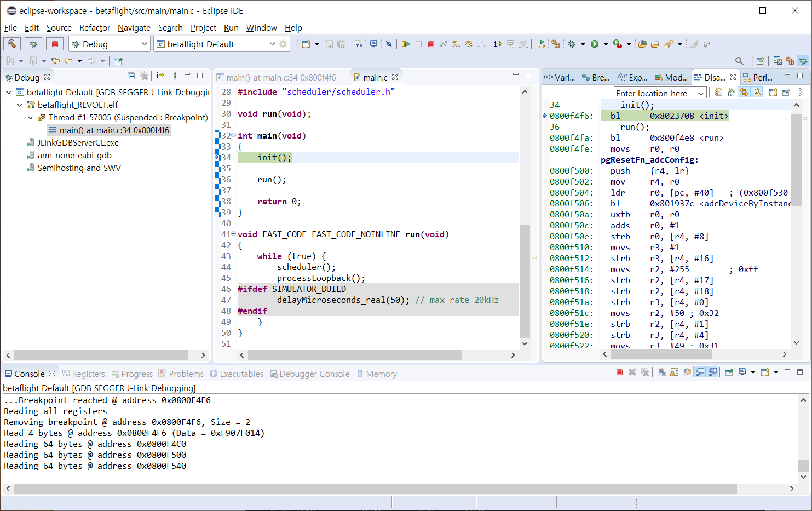This screenshot has height=511, width=812.
Task: Open the Debug launch arrow dropdown next to bug icon
Action: pos(583,44)
